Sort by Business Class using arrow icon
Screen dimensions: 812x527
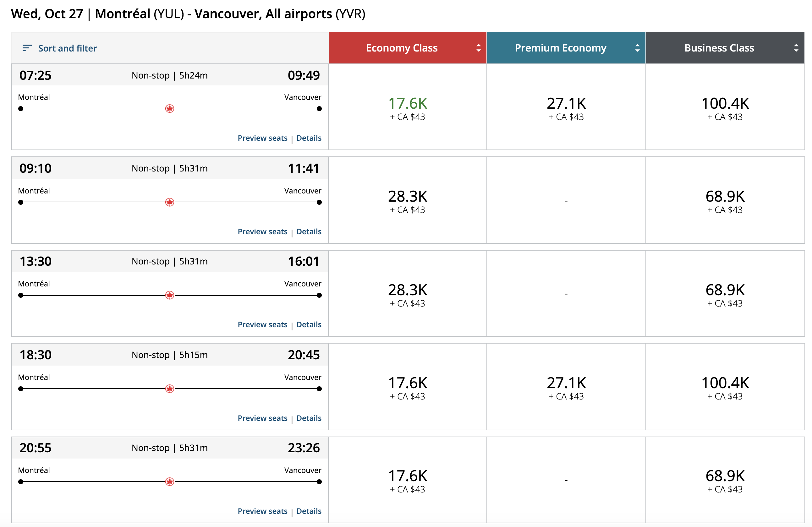pyautogui.click(x=796, y=48)
